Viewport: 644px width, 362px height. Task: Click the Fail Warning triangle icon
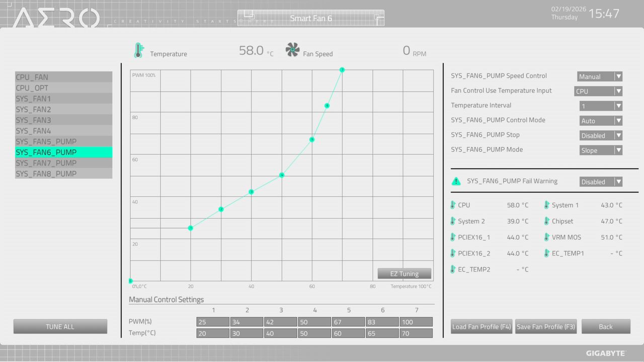click(456, 181)
